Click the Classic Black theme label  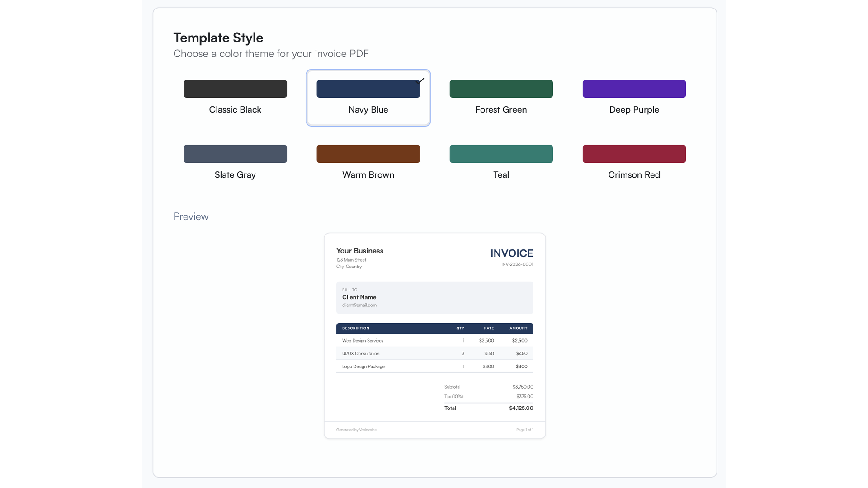235,109
